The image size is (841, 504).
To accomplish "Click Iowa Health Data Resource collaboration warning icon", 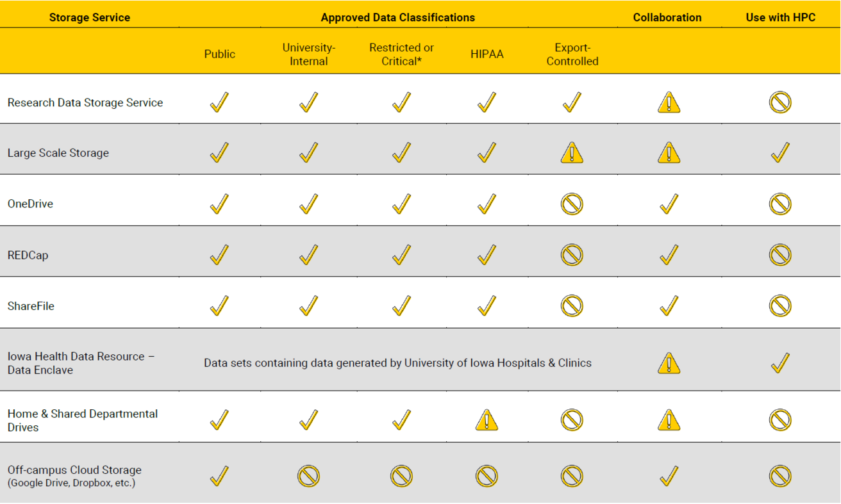I will pyautogui.click(x=669, y=363).
